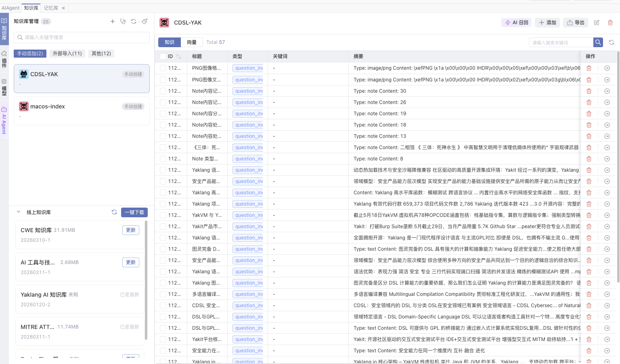Click the stethoscope diagnostic icon in 知识库管理 header
Screen dimensions: 620x364
click(123, 21)
